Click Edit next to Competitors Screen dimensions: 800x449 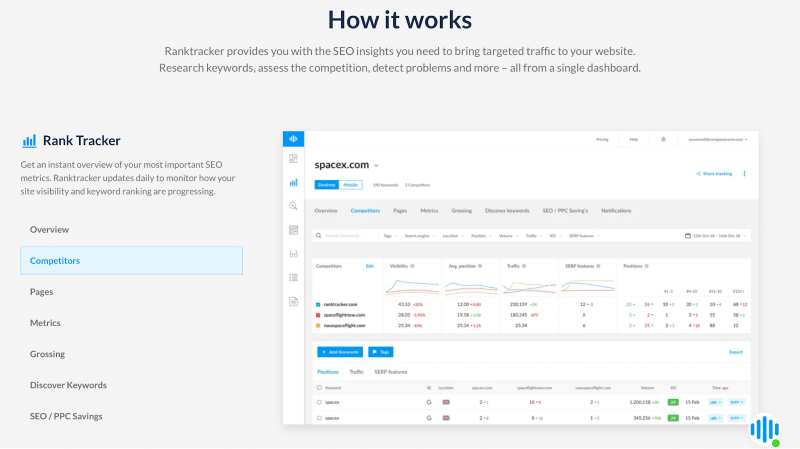pos(370,266)
